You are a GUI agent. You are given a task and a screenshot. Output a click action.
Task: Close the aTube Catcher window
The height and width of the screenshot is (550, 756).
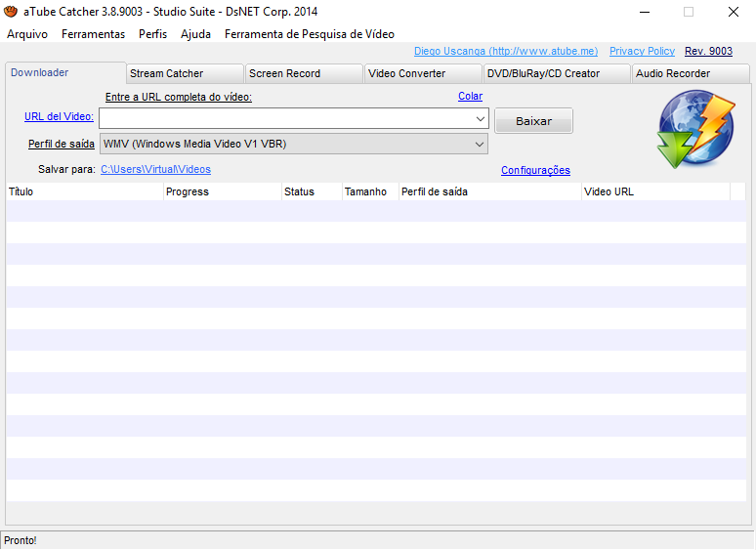coord(734,12)
